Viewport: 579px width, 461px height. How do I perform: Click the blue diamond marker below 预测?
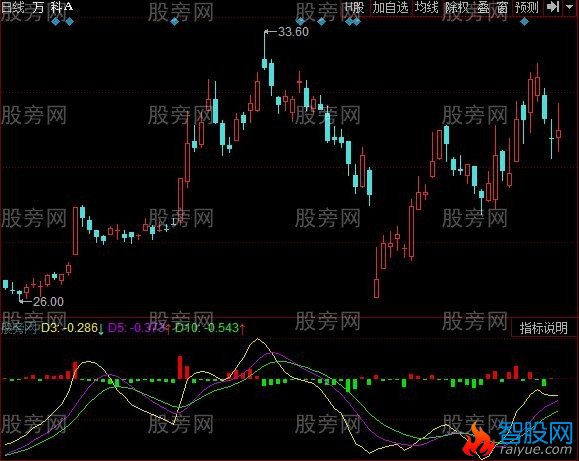(524, 22)
